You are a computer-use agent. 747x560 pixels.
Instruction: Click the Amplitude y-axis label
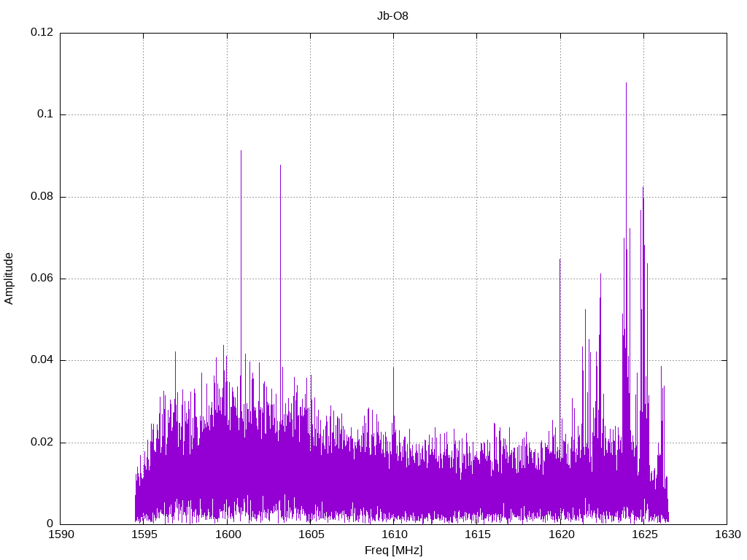click(x=9, y=279)
